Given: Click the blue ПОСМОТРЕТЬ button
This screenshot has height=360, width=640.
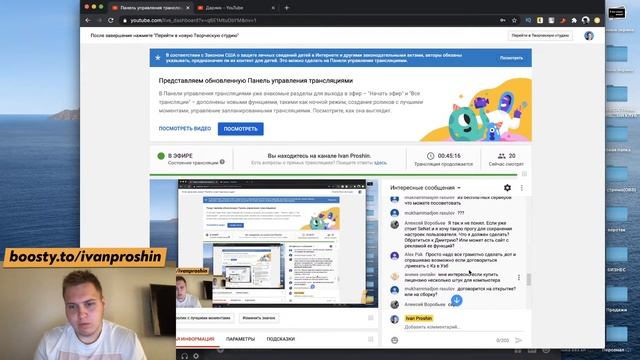Looking at the screenshot, I should pyautogui.click(x=240, y=129).
